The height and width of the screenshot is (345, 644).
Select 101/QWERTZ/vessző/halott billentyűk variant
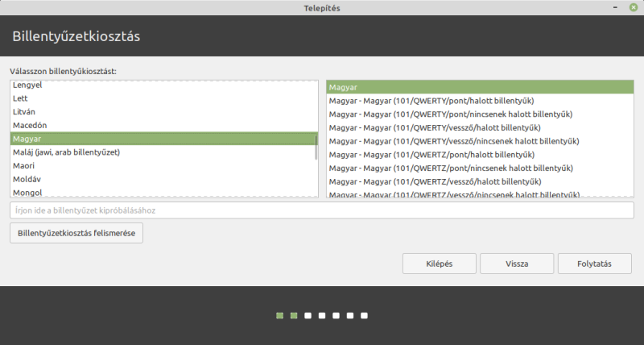click(x=480, y=181)
